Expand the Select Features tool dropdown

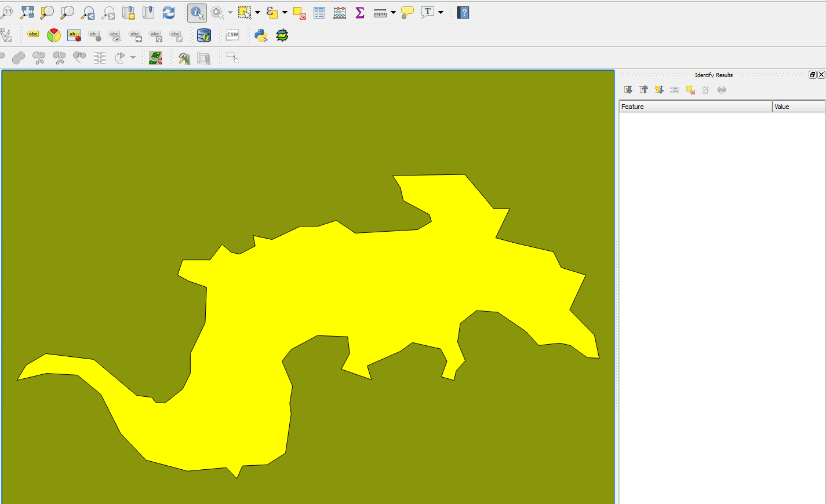tap(257, 12)
